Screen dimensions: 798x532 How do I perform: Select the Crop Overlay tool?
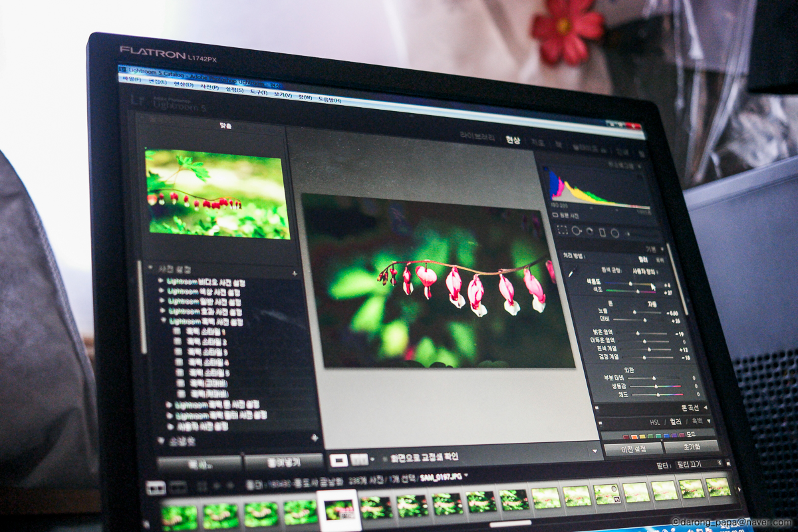tap(563, 230)
